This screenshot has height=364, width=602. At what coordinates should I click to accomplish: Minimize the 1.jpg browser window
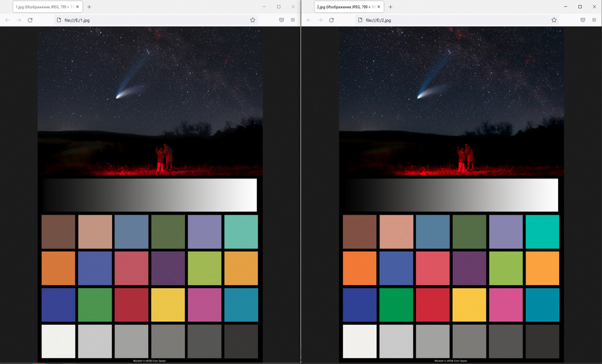(264, 7)
